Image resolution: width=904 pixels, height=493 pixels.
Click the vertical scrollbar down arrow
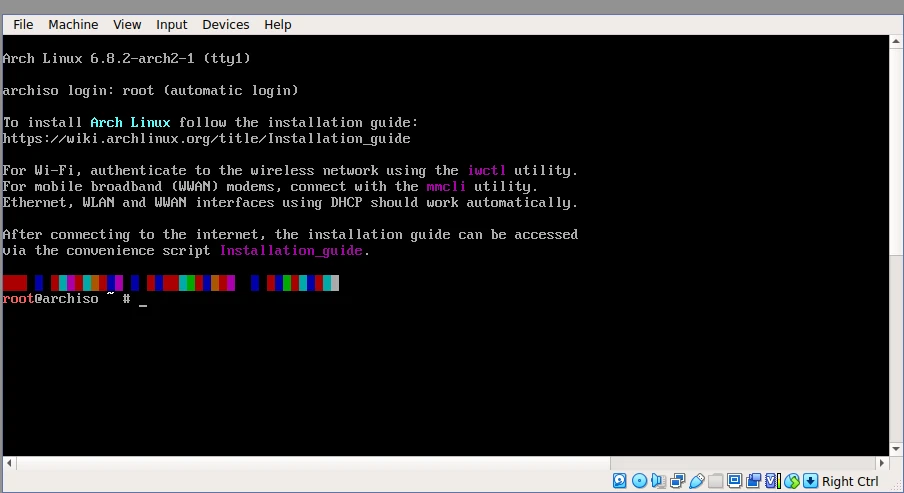click(896, 449)
